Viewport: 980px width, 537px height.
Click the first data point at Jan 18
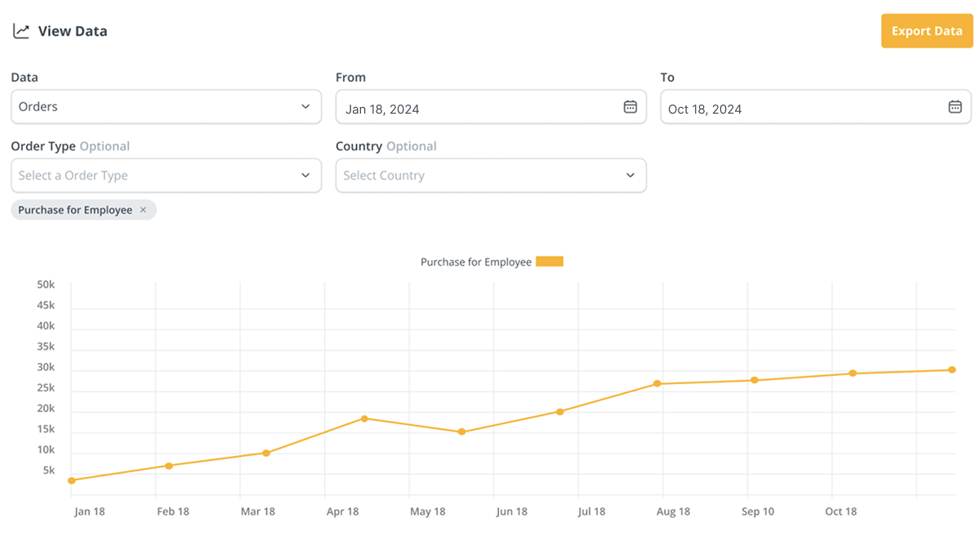tap(72, 481)
